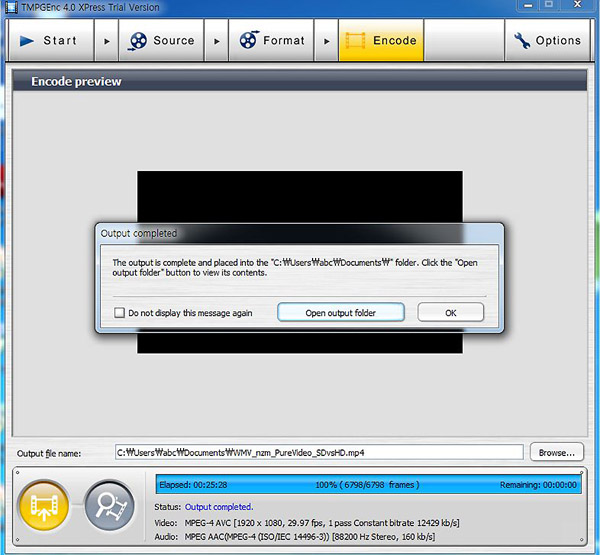Maximize the TMPGEnc window

point(549,5)
